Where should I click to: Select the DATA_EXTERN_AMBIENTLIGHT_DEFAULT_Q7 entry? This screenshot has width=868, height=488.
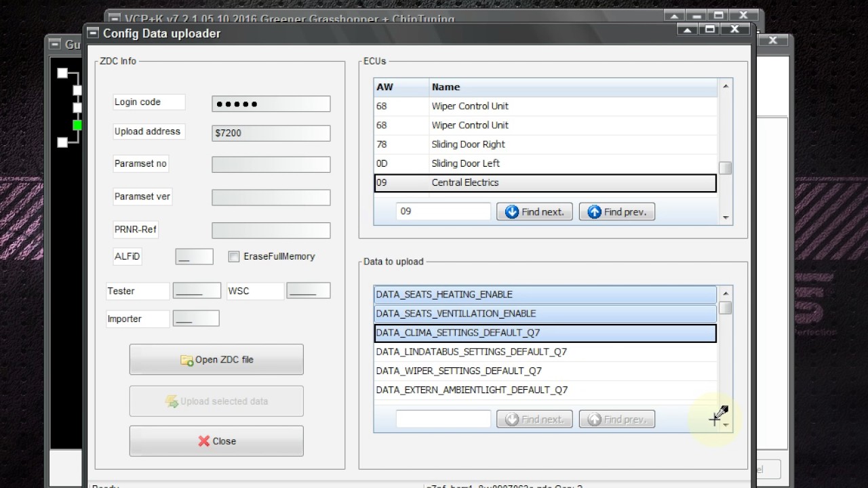[545, 390]
